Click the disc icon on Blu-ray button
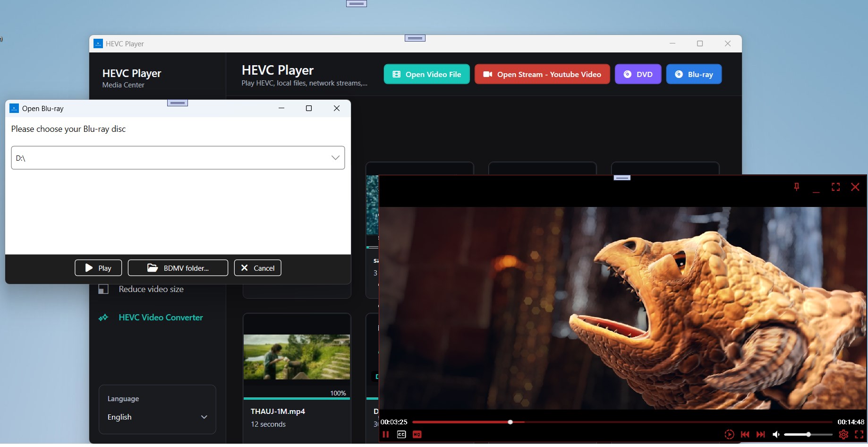The width and height of the screenshot is (868, 447). click(679, 74)
